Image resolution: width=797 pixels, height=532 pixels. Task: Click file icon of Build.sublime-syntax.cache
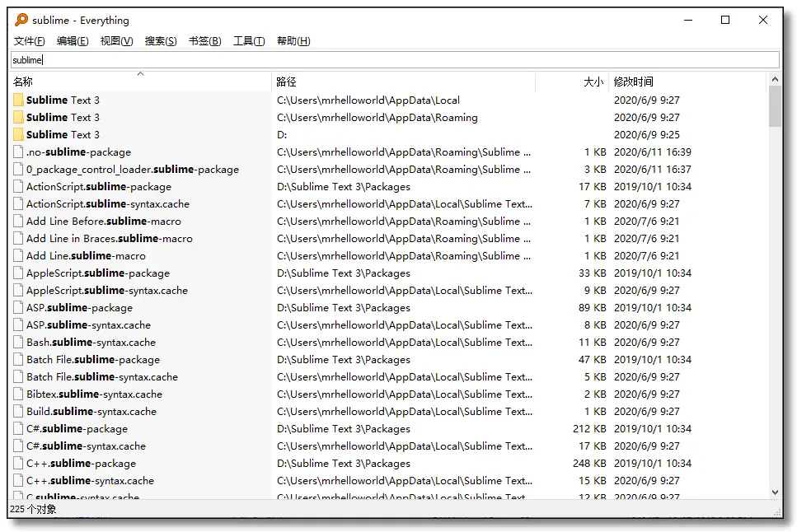click(x=18, y=411)
